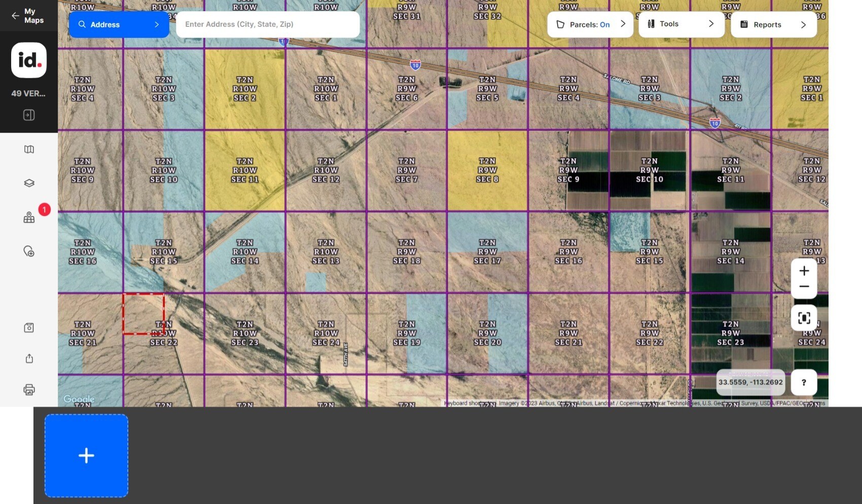Viewport: 862px width, 504px height.
Task: Click the locate/center map button
Action: 804,318
